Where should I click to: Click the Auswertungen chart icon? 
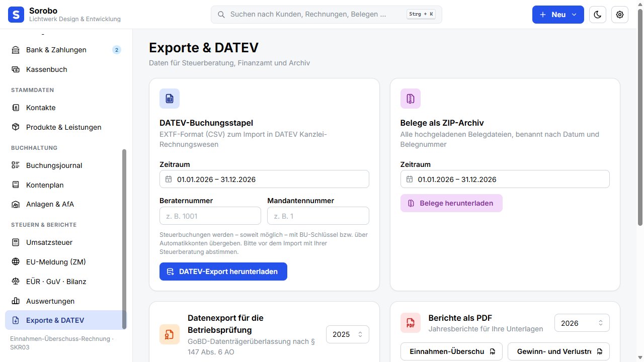click(16, 301)
